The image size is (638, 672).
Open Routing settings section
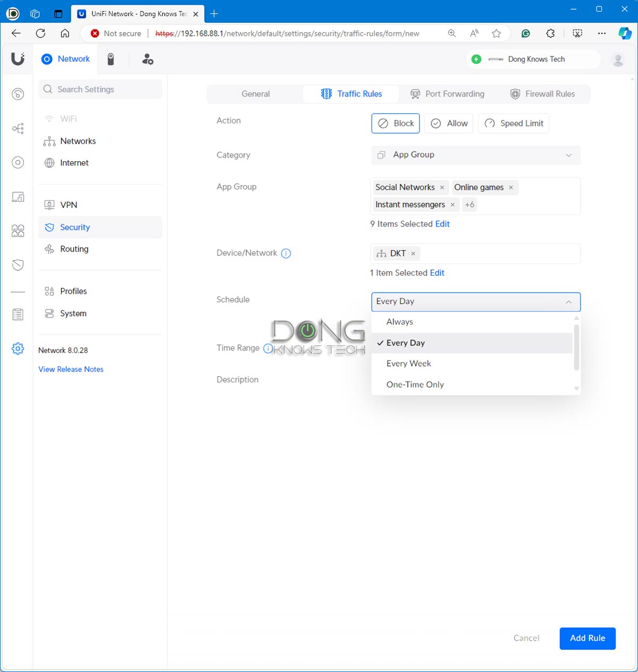pyautogui.click(x=100, y=249)
